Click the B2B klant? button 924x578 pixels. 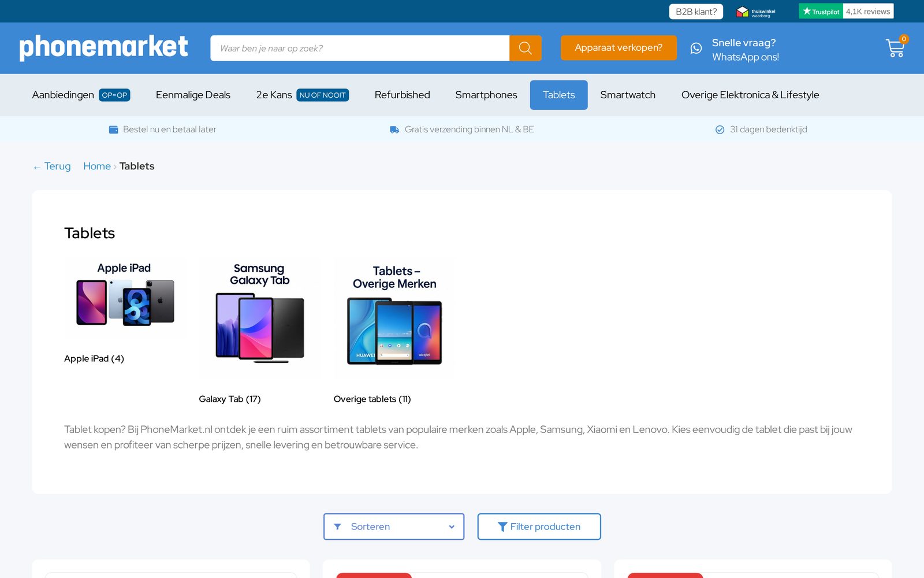point(696,12)
